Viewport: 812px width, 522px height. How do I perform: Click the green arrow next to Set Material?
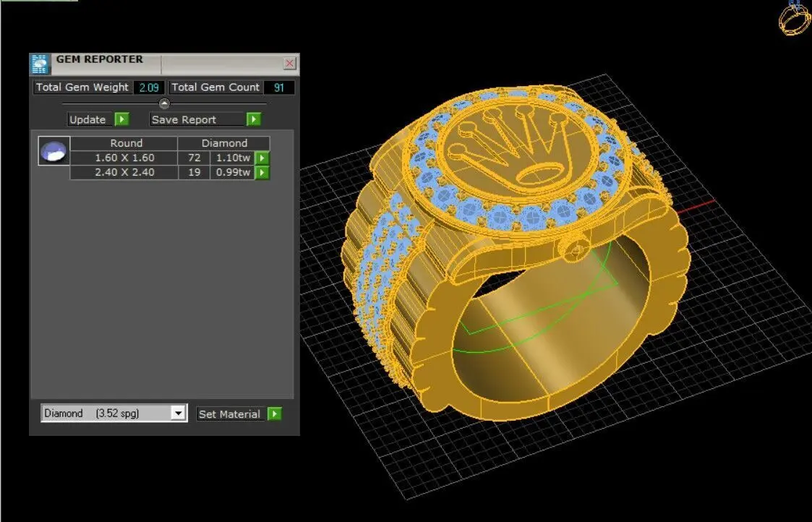pyautogui.click(x=275, y=414)
